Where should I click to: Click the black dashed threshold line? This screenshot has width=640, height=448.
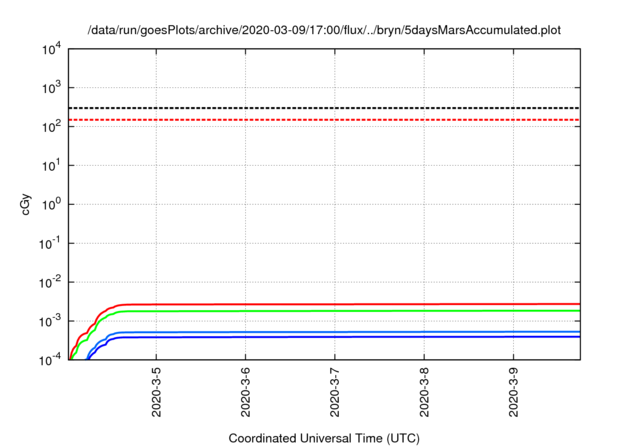pyautogui.click(x=324, y=108)
